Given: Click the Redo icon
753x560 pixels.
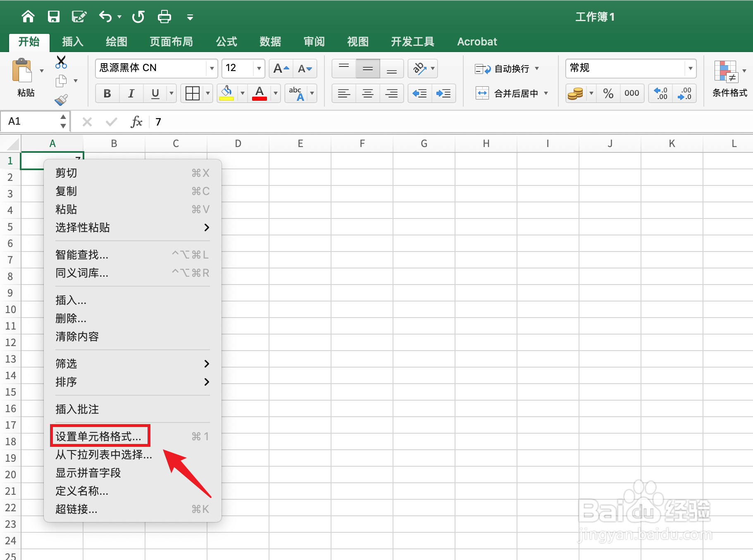Looking at the screenshot, I should pyautogui.click(x=138, y=17).
